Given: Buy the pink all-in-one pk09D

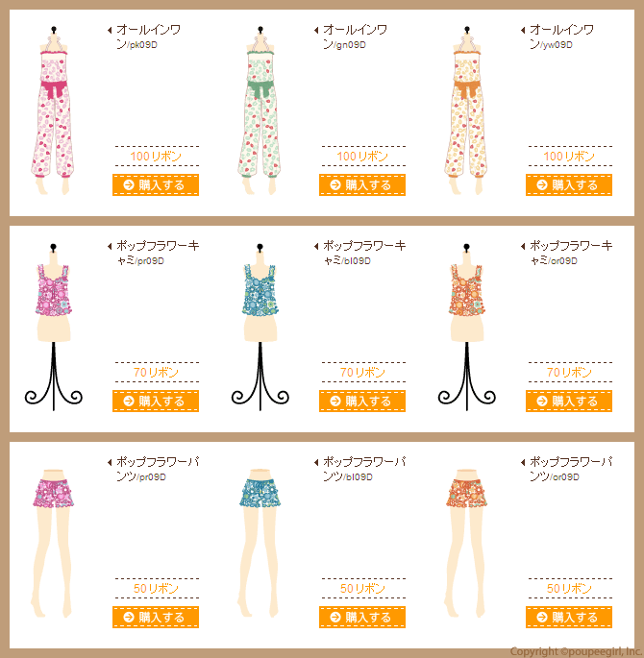Looking at the screenshot, I should 156,184.
